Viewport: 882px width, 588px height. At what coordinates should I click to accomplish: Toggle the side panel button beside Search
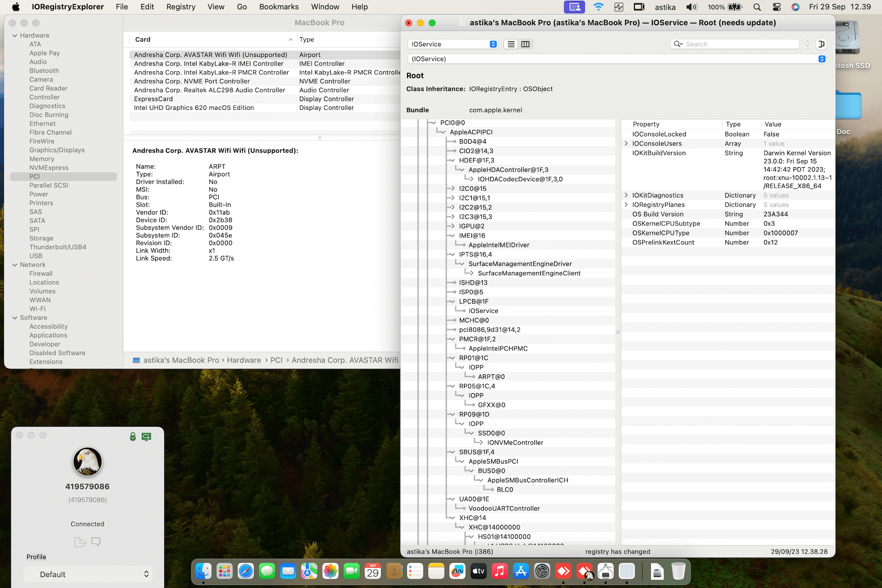click(x=821, y=44)
